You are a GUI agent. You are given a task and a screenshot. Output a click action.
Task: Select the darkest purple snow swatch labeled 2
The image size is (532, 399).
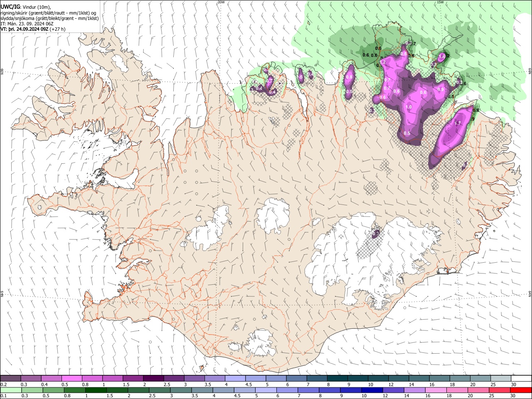coord(154,379)
